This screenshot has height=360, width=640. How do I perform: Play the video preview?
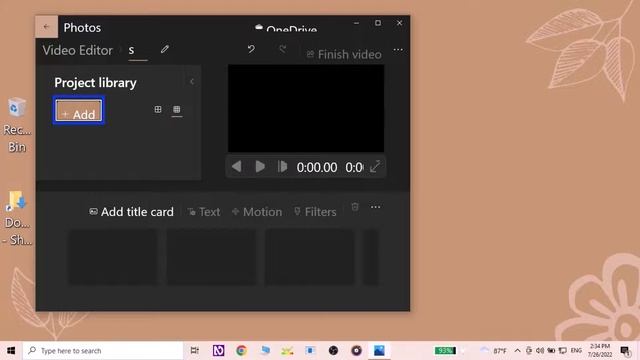pos(260,167)
